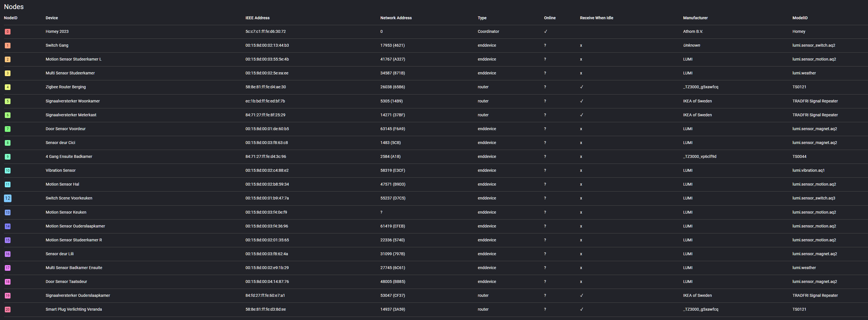Click unknown network address of Motion Sensor Keuken
The image size is (868, 320).
[381, 212]
